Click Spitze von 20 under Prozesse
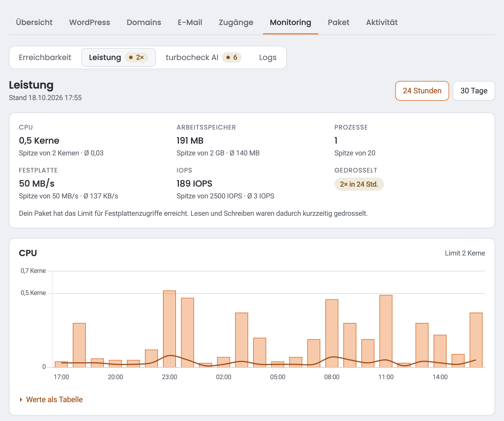Screen dimensions: 504x421 tap(355, 153)
